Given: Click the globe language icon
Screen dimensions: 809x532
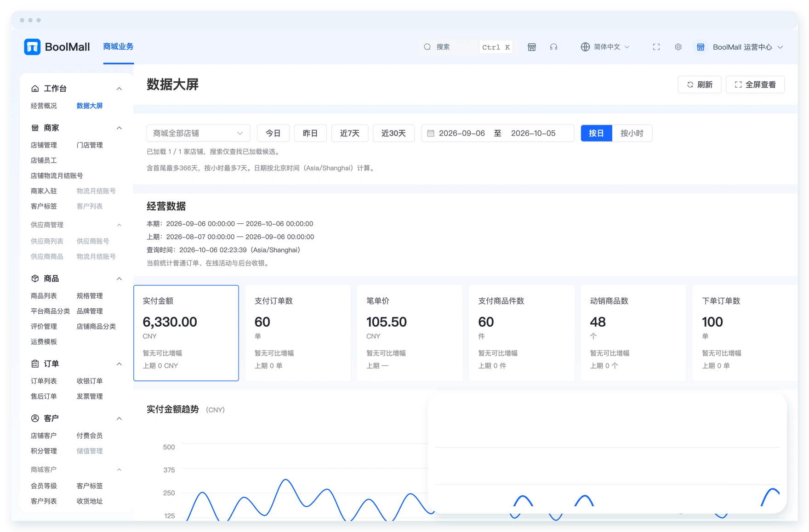Looking at the screenshot, I should coord(585,47).
